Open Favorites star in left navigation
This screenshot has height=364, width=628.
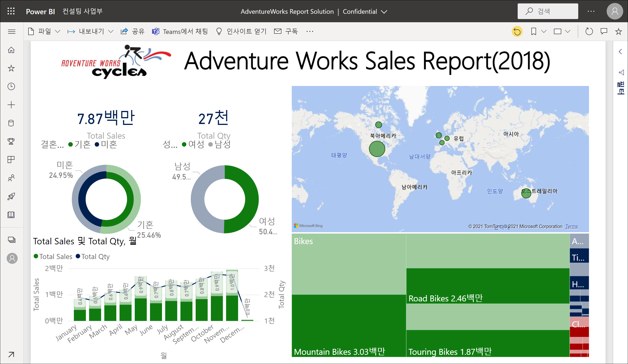click(x=11, y=68)
